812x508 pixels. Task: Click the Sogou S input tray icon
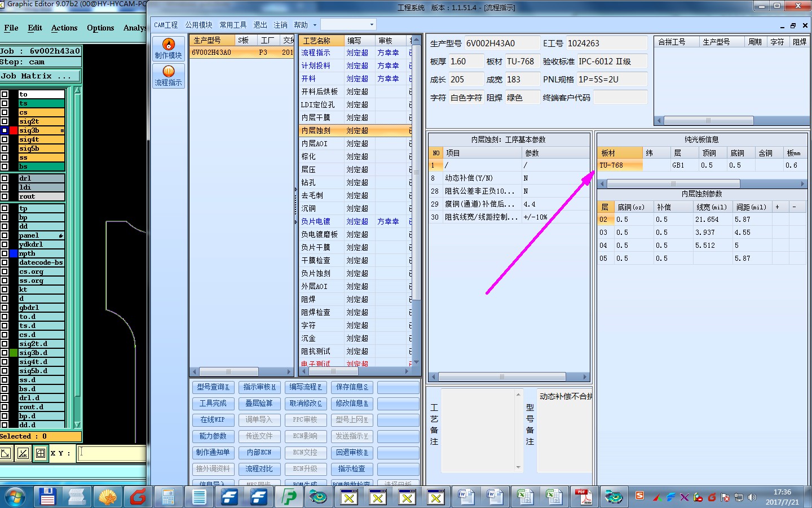[x=639, y=496]
